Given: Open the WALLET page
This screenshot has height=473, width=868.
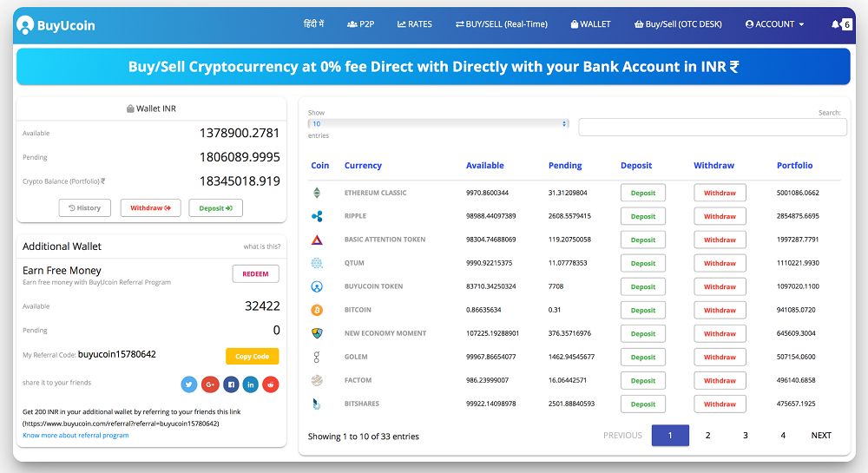Looking at the screenshot, I should click(590, 24).
